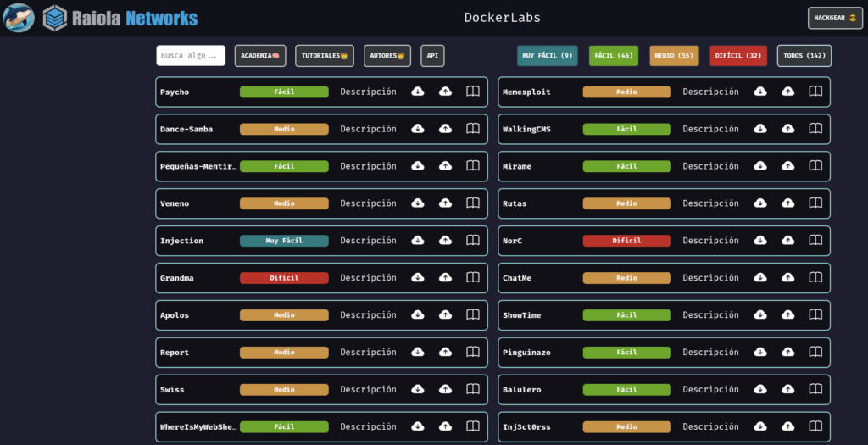The width and height of the screenshot is (868, 445).
Task: Click the red Difícil badge on Grandma
Action: click(284, 278)
